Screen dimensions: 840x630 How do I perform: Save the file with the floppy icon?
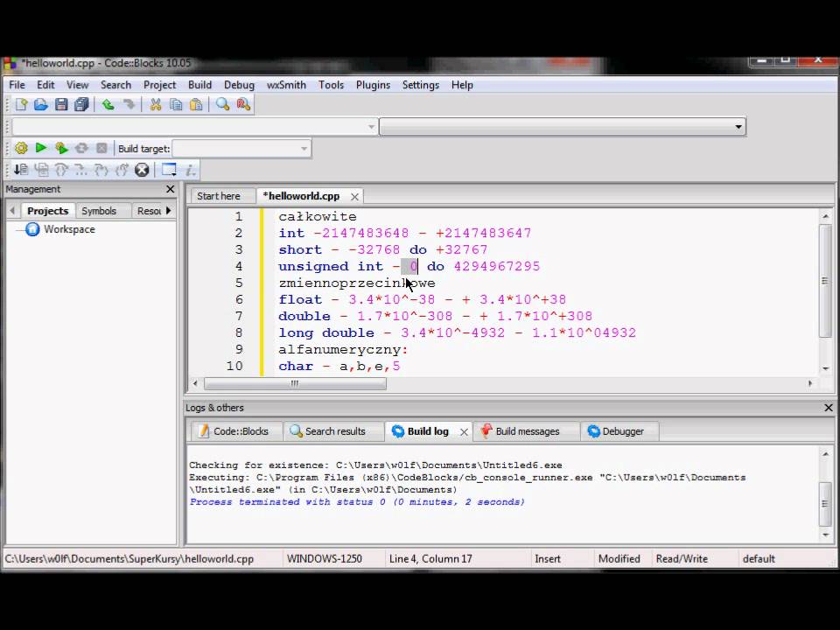(x=61, y=104)
